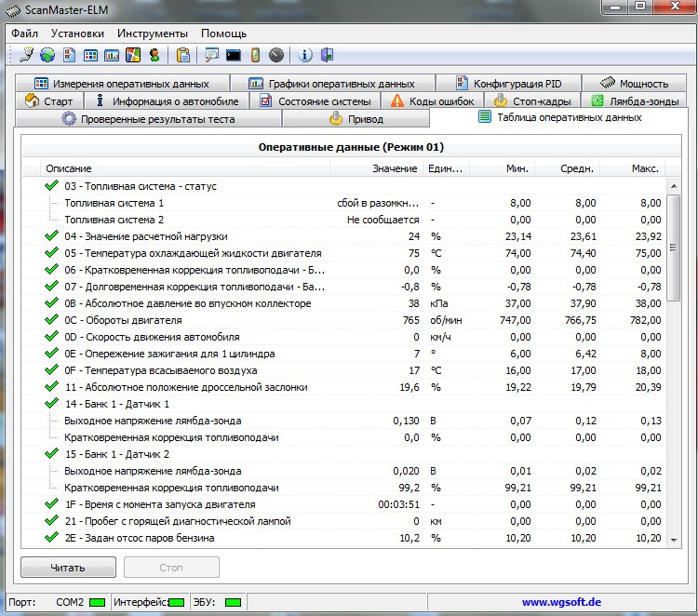Open the Коды ошибок tab
Viewport: 698px width, 616px height.
coord(432,101)
